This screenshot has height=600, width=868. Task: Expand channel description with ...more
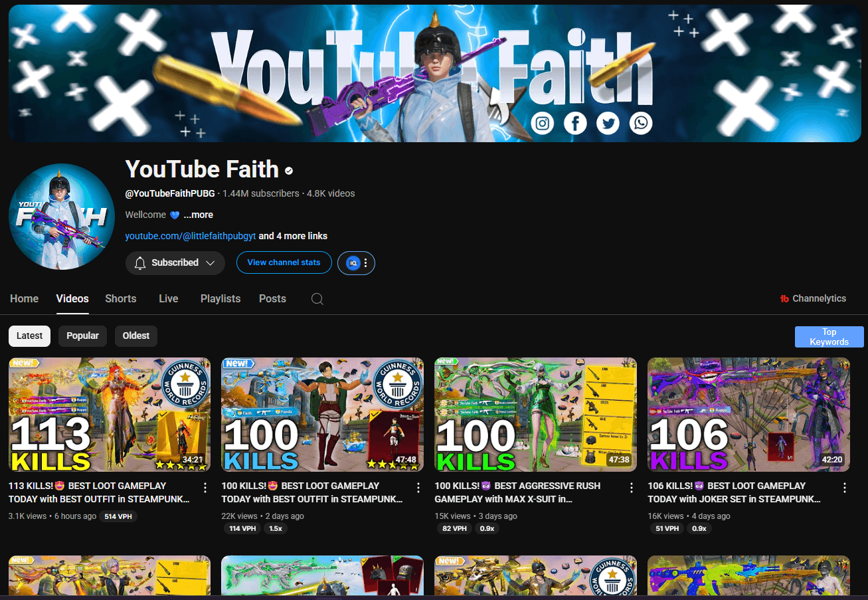pos(198,215)
